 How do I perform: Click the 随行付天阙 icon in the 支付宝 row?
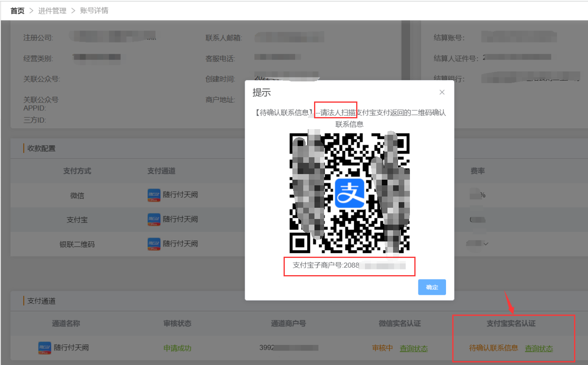click(154, 219)
